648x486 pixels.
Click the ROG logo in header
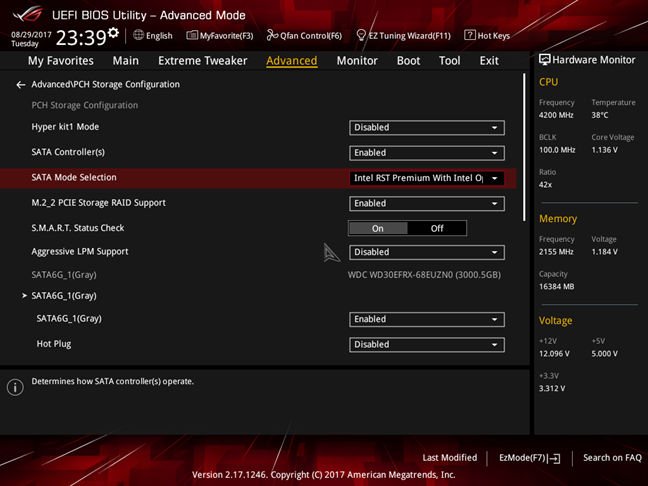click(x=27, y=14)
